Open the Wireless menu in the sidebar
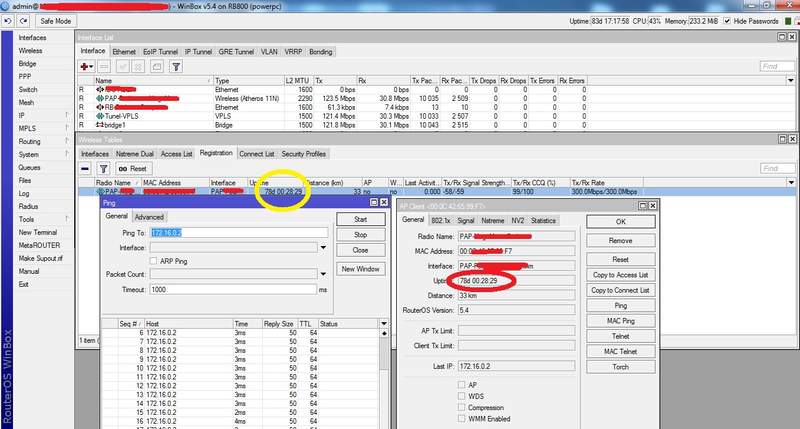 31,51
